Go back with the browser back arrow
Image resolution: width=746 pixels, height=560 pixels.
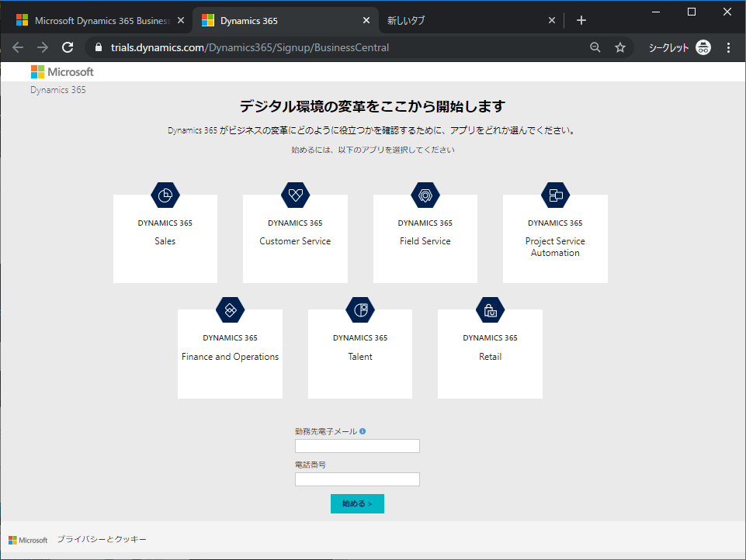coord(18,47)
